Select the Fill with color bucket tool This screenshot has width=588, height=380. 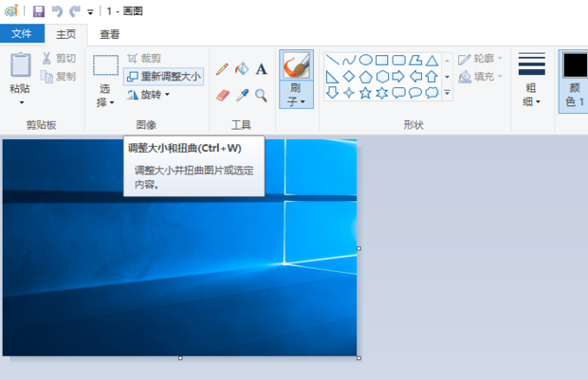click(242, 68)
